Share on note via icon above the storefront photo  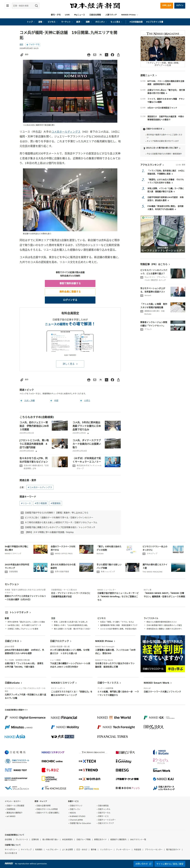(100, 55)
